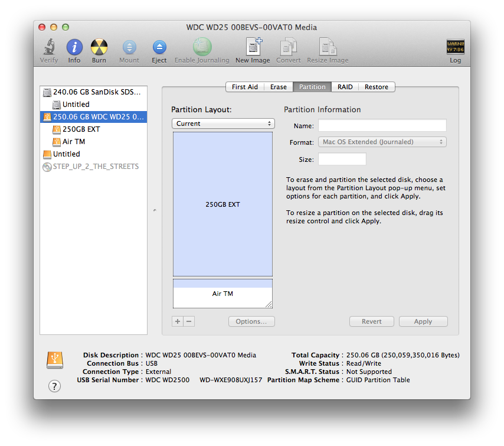This screenshot has height=446, width=504.
Task: Open the Help question mark button
Action: click(x=54, y=386)
